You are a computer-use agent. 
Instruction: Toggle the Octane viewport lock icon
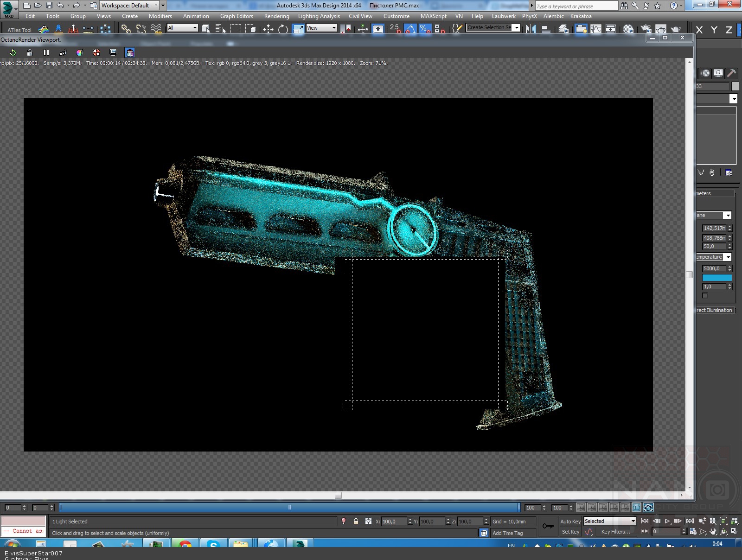29,52
